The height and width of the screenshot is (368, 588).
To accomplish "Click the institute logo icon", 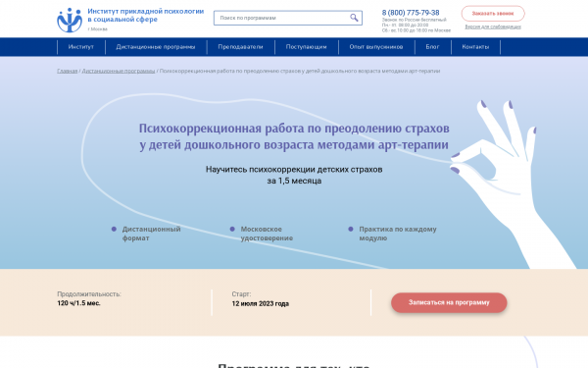I will coord(70,20).
